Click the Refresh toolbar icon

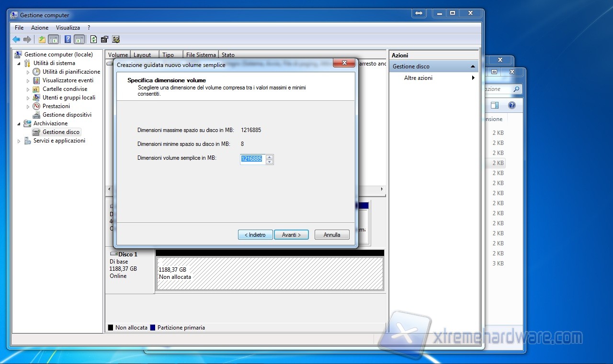point(93,39)
